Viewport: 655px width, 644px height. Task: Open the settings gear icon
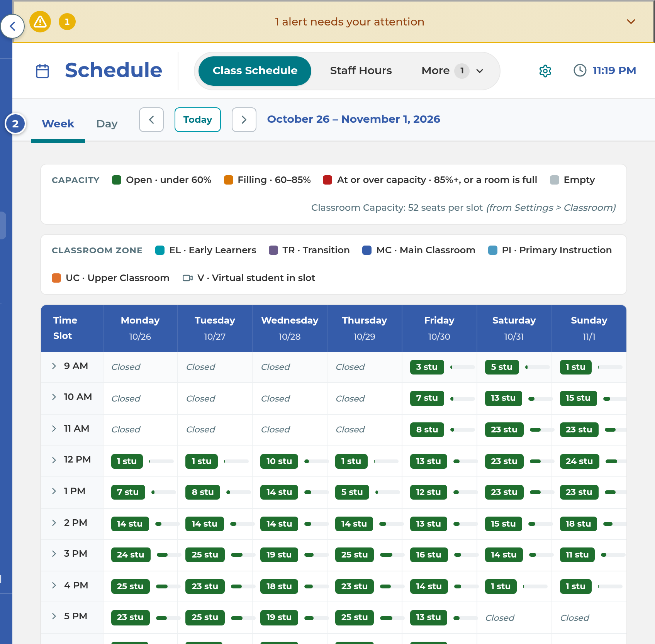point(545,71)
